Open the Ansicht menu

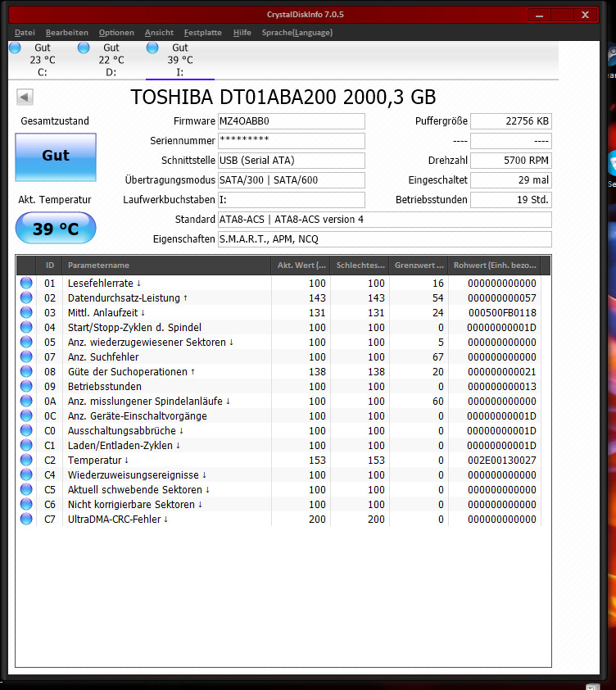point(159,33)
